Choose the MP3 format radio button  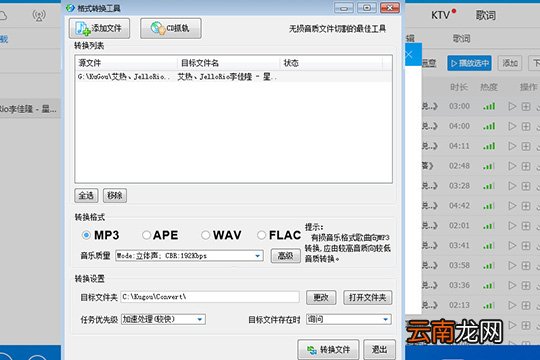(86, 235)
